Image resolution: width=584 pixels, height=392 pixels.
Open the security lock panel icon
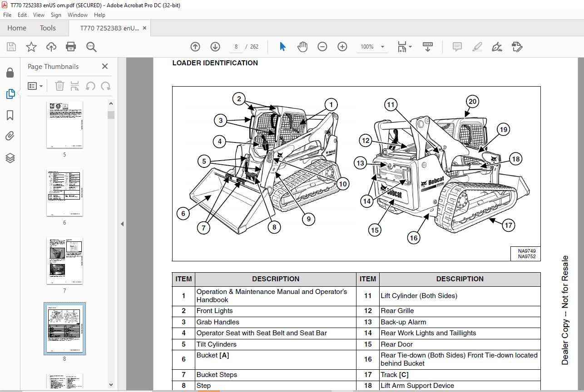click(10, 73)
